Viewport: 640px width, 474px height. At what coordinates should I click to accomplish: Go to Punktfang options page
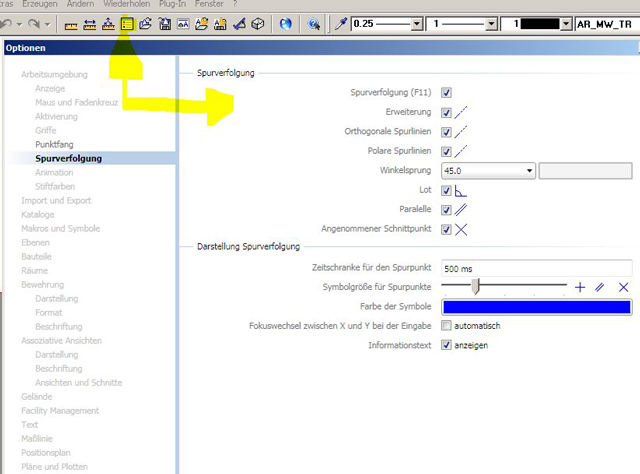tap(54, 145)
